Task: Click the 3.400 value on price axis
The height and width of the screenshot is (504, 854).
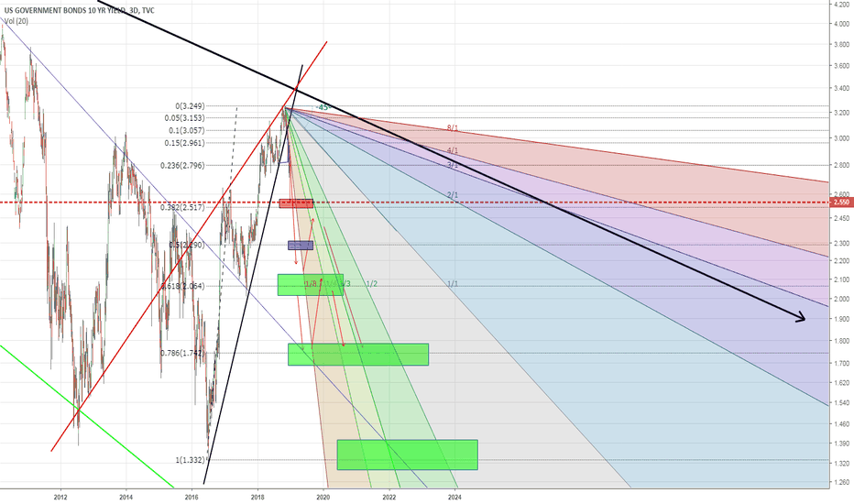Action: tap(841, 88)
